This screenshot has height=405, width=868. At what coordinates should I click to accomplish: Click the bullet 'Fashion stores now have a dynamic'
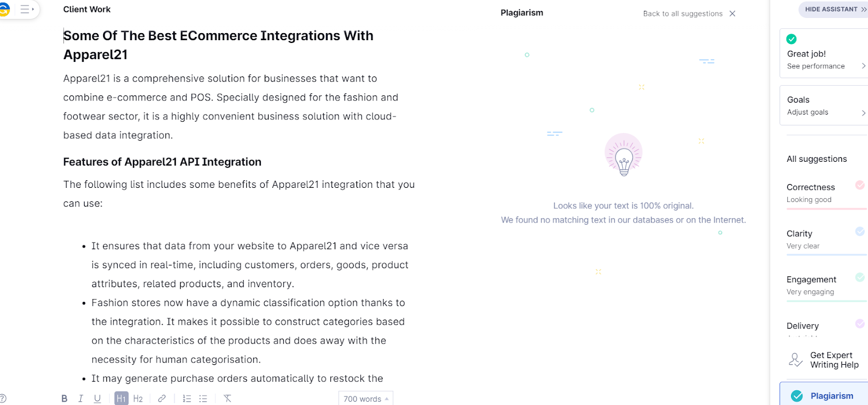(x=248, y=331)
